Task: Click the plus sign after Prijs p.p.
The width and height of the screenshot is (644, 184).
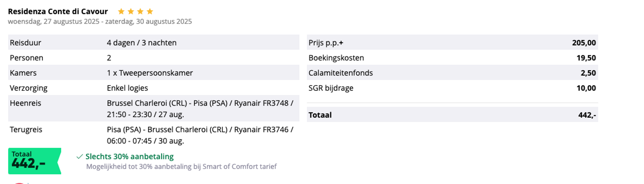Action: coord(341,43)
